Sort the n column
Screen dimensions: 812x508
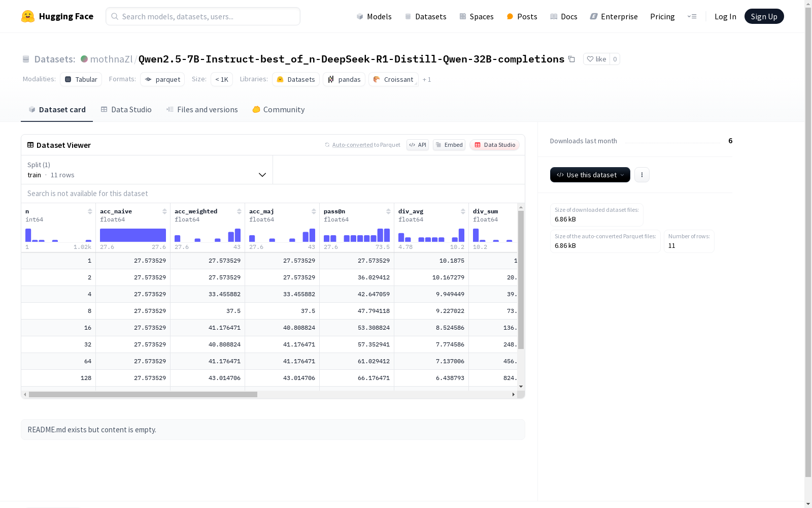90,211
